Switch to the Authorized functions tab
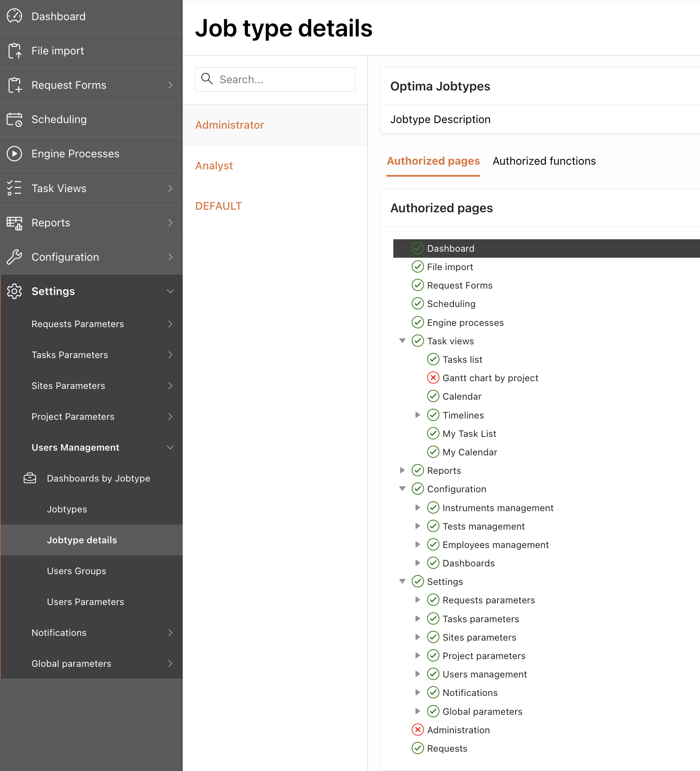This screenshot has height=771, width=700. (x=544, y=161)
